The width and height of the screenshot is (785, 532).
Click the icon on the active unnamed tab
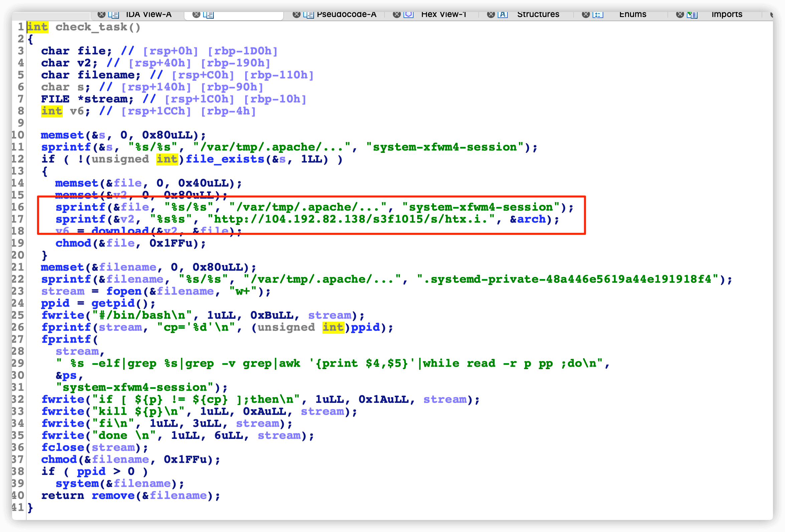coord(208,15)
